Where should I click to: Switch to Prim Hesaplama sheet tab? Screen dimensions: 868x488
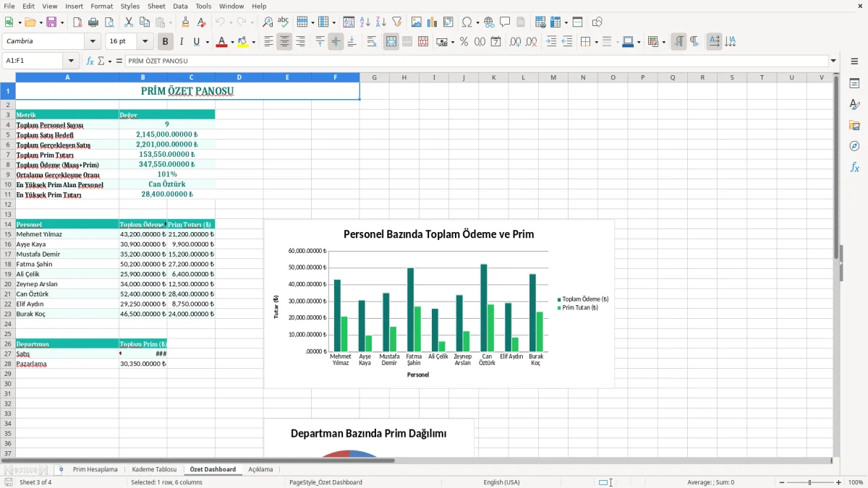[95, 469]
